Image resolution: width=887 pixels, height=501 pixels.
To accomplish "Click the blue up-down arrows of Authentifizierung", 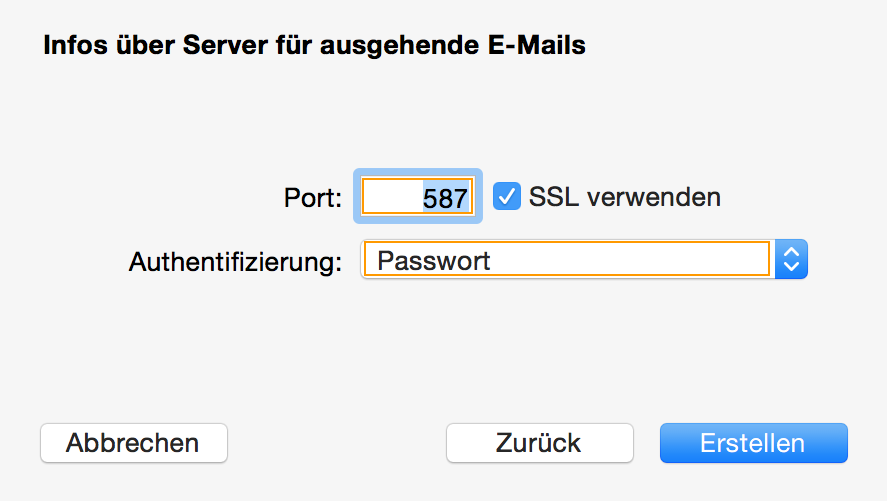I will [791, 261].
